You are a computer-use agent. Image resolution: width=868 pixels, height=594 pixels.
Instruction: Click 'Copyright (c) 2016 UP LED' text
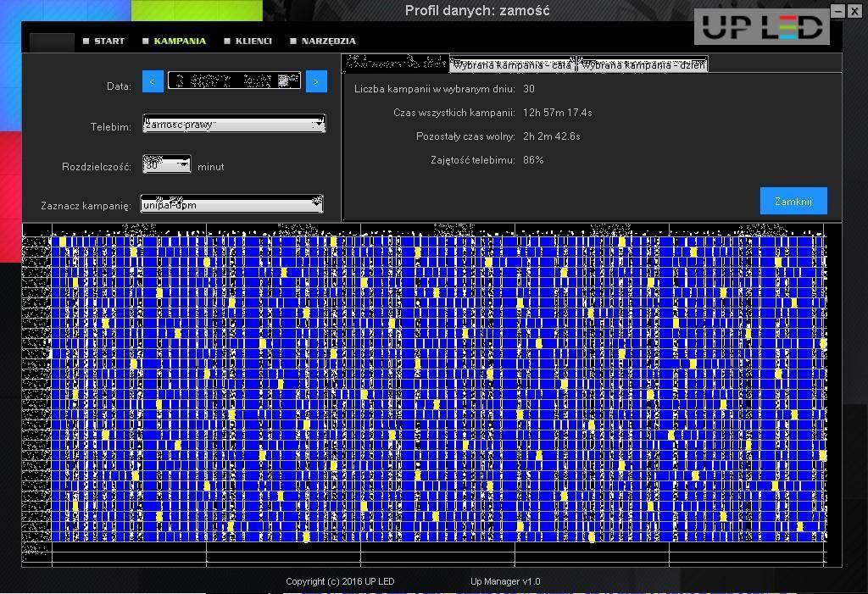point(340,581)
